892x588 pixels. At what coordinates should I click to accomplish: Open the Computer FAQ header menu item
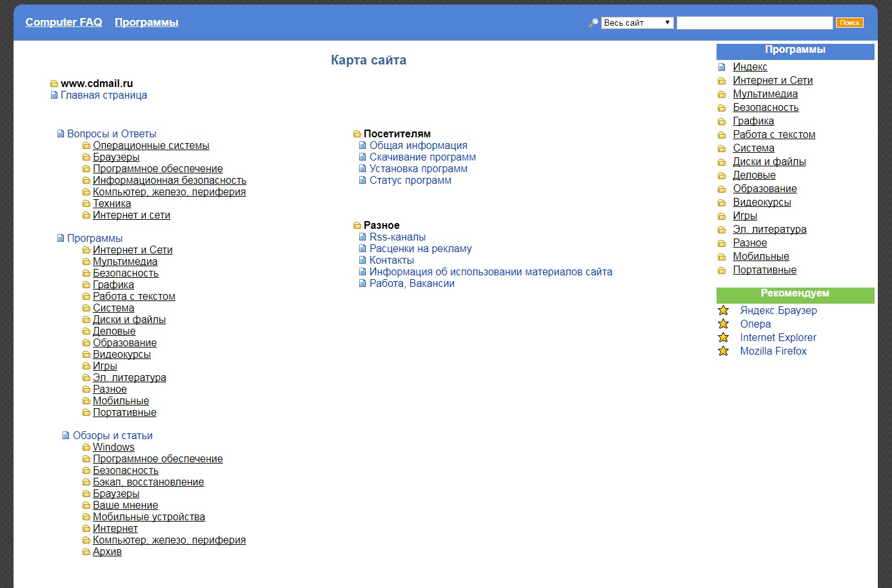pyautogui.click(x=64, y=22)
